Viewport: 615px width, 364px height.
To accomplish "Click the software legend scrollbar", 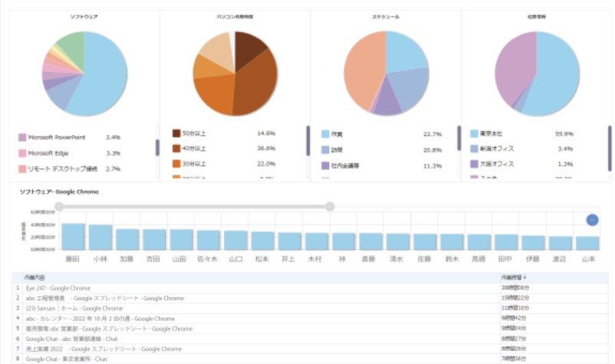I will coord(157,148).
